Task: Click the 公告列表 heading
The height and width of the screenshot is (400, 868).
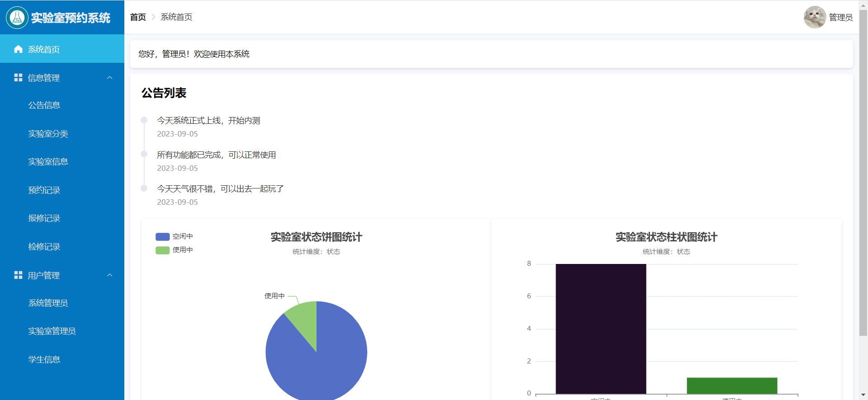Action: point(164,93)
